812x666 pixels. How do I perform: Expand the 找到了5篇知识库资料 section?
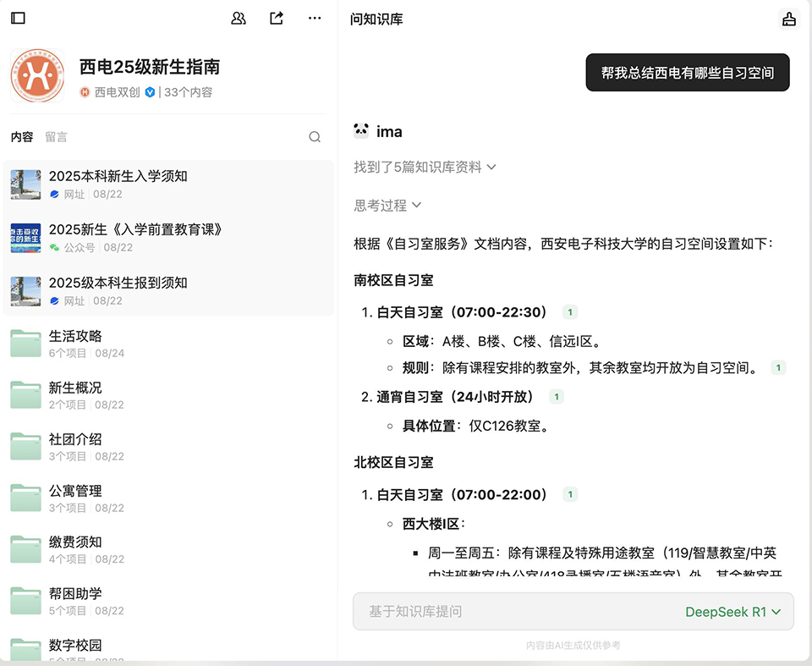click(x=425, y=168)
